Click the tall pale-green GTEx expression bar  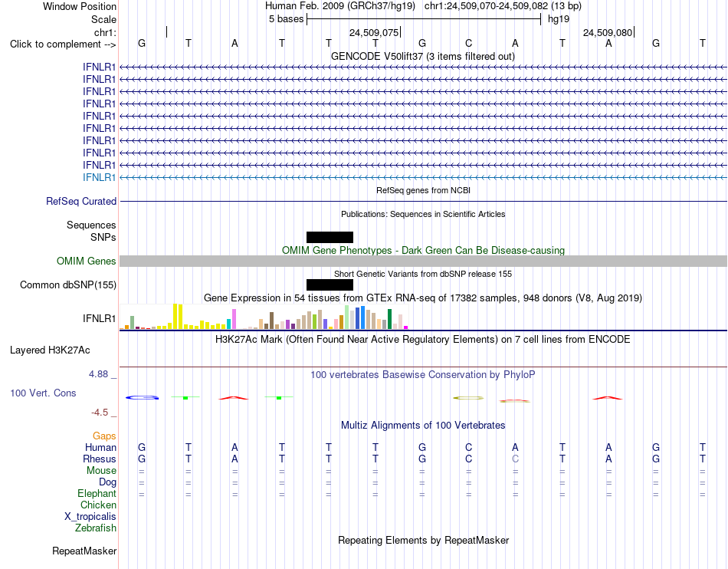[347, 317]
